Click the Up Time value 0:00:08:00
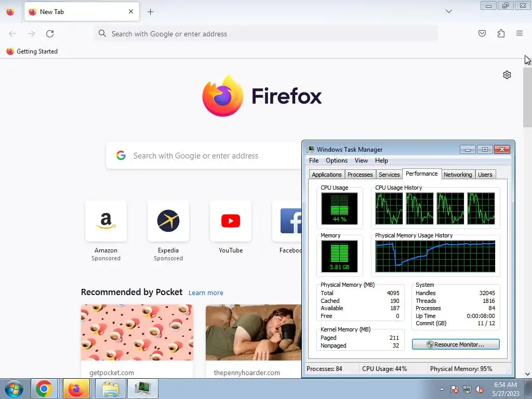The width and height of the screenshot is (532, 399). 481,316
